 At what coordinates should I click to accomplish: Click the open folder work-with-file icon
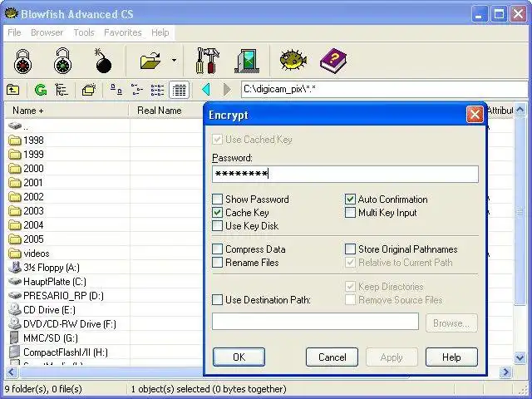(150, 61)
